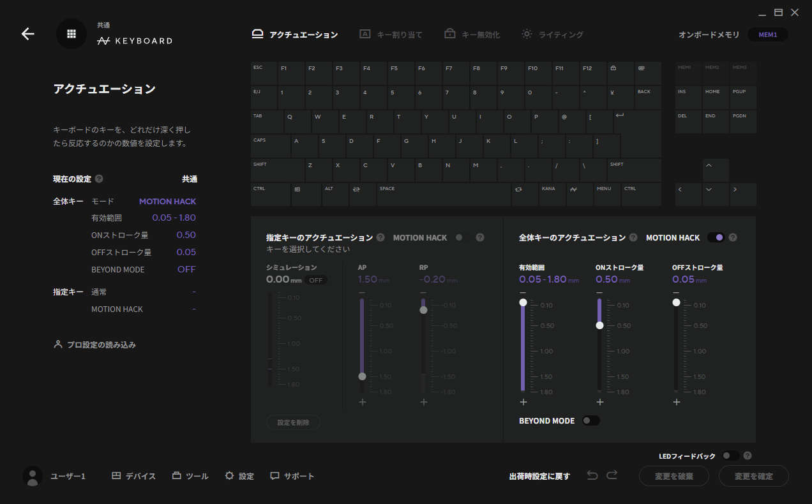The height and width of the screenshot is (504, 812).
Task: Open サポート in the bottom bar
Action: click(x=292, y=476)
